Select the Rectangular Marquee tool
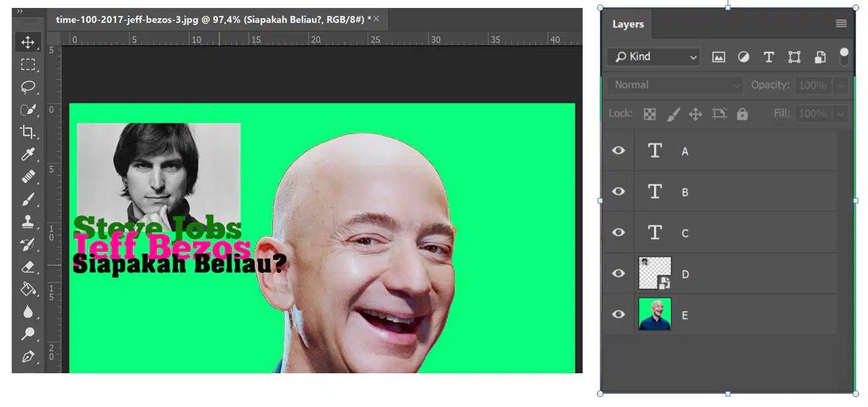868x407 pixels. 28,65
